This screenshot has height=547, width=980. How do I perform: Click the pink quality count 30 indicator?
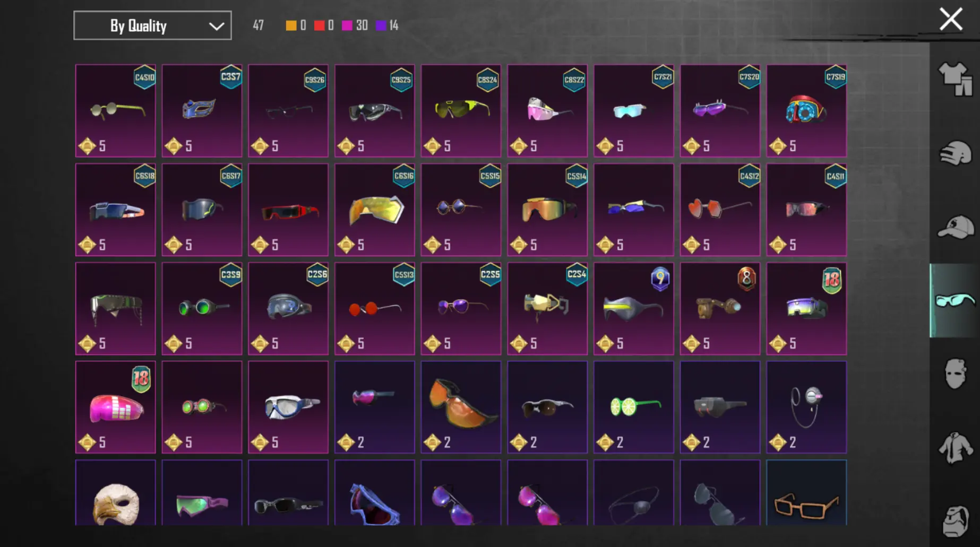click(355, 25)
